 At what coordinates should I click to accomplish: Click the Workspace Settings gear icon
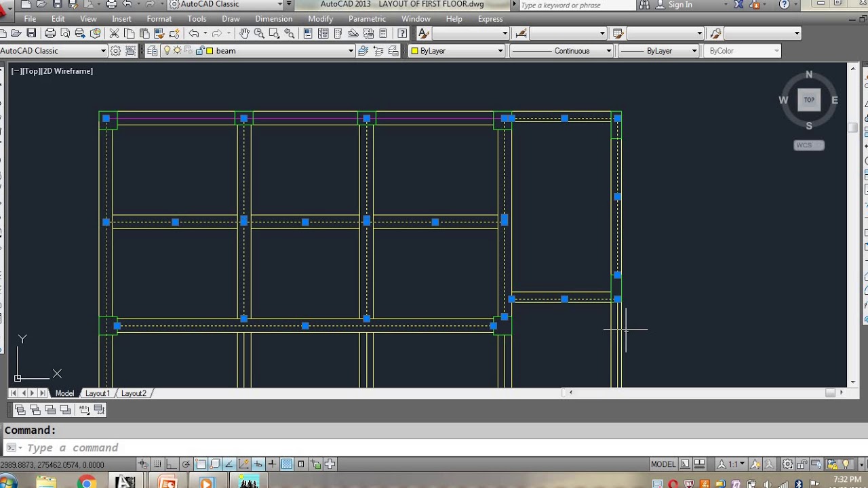(115, 51)
